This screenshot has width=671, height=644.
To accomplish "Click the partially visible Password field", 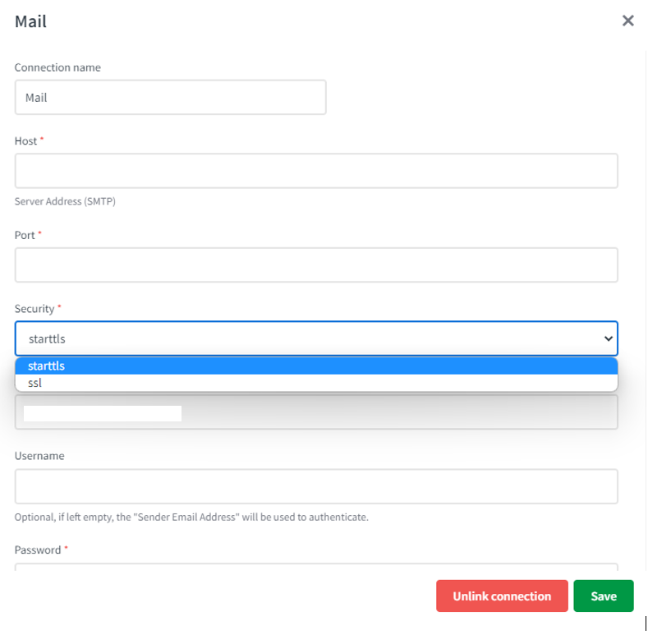I will pyautogui.click(x=316, y=566).
